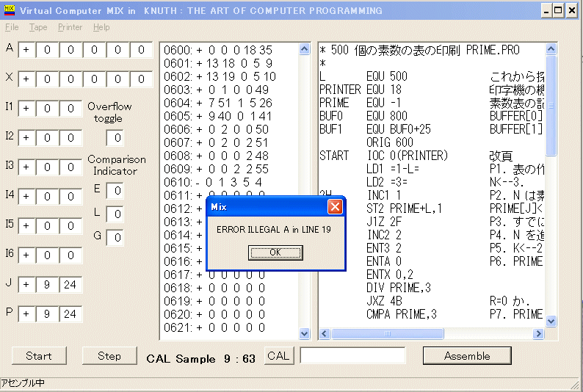Click the A register sign field
The width and height of the screenshot is (583, 392).
point(26,50)
